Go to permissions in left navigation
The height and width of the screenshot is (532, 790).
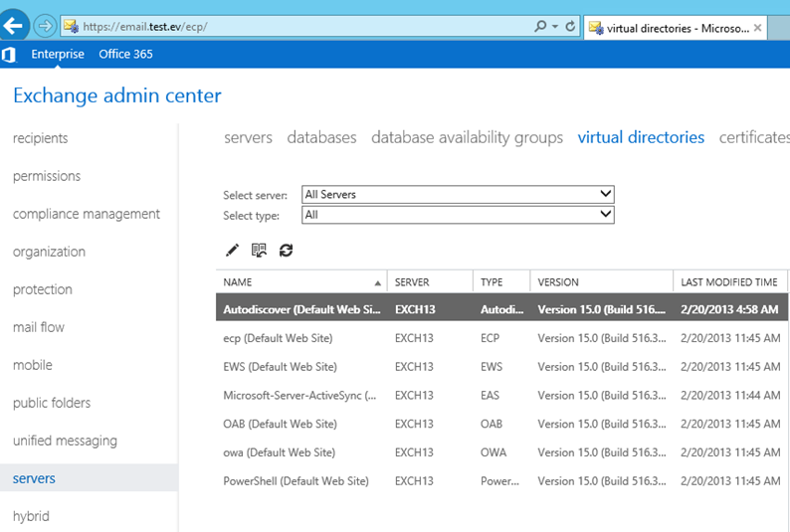(47, 176)
